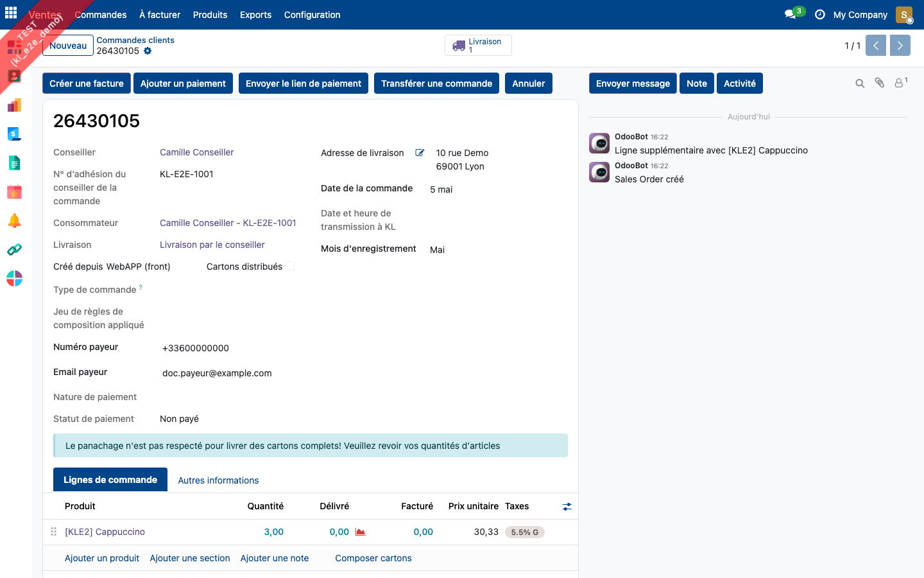Click the Composer cartons link
The width and height of the screenshot is (924, 578).
[x=373, y=558]
